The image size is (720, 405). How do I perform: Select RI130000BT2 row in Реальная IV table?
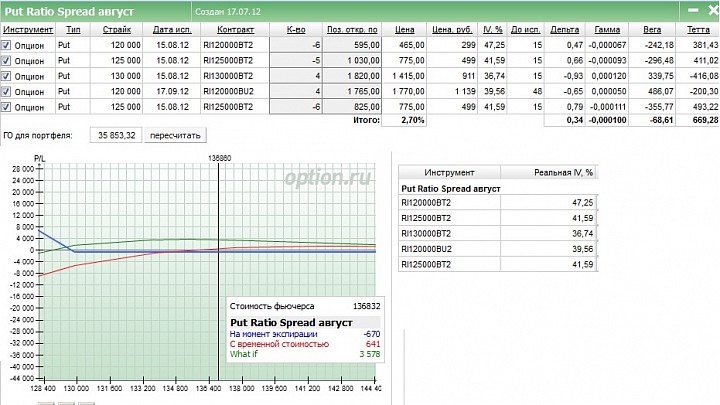tap(498, 233)
